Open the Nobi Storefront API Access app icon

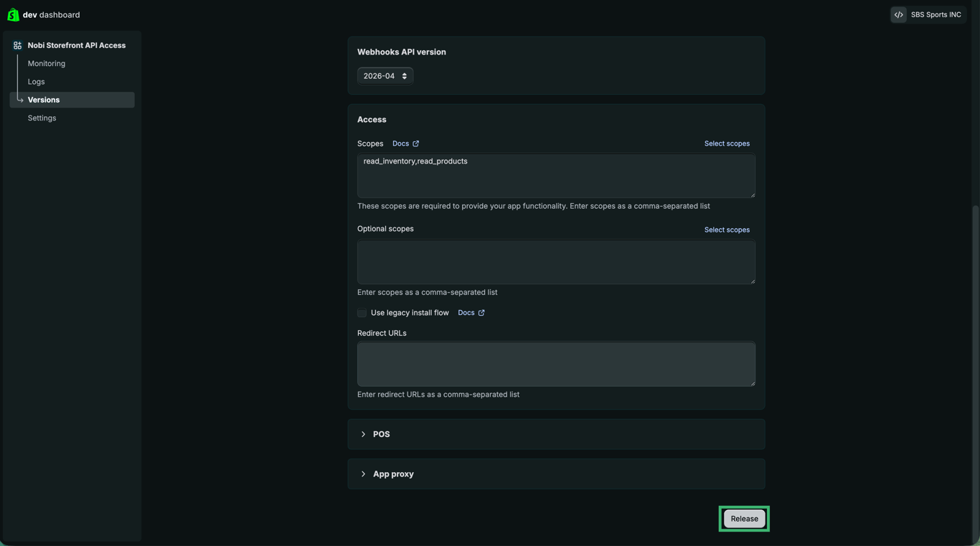point(17,45)
